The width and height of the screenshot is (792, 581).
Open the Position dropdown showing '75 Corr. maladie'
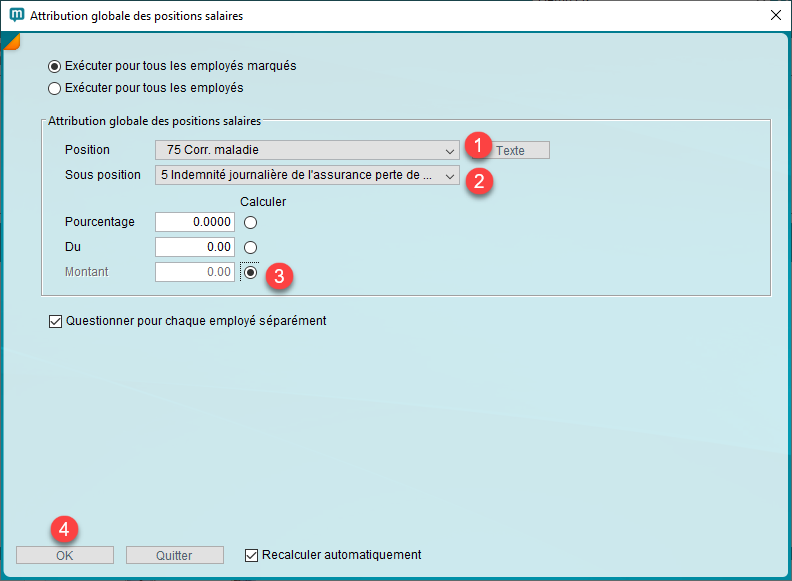point(307,150)
